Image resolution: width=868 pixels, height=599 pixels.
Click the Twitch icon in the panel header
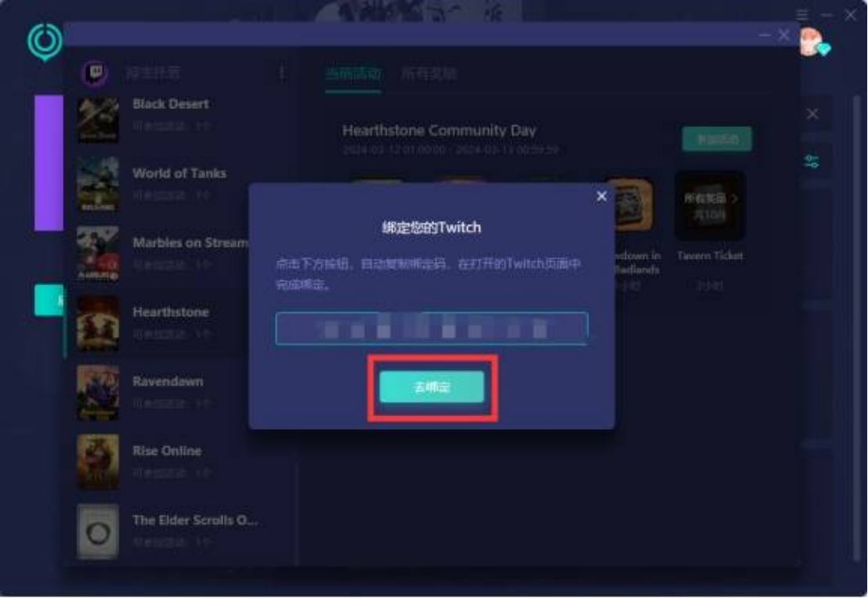click(96, 73)
